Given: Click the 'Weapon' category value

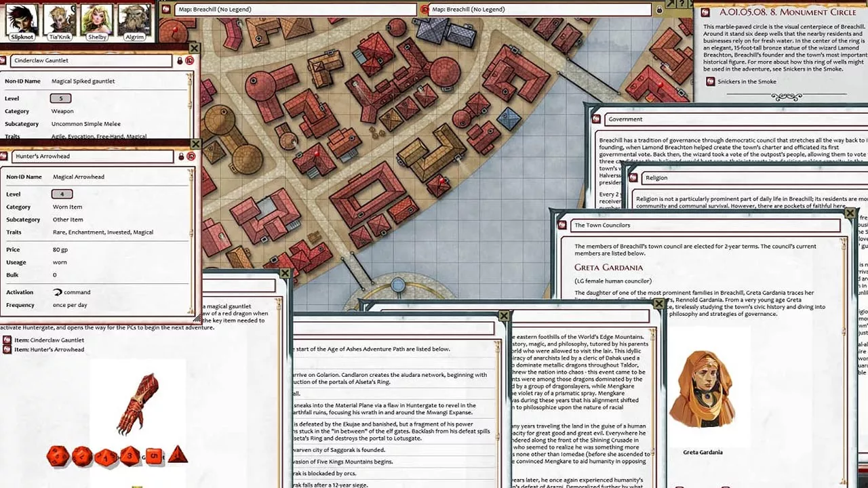Looking at the screenshot, I should (x=62, y=111).
